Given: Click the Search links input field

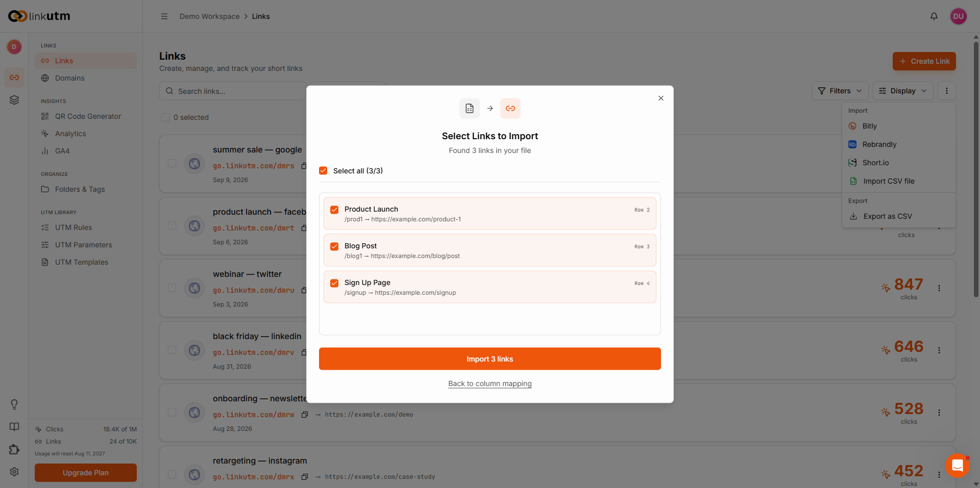Looking at the screenshot, I should pos(233,91).
